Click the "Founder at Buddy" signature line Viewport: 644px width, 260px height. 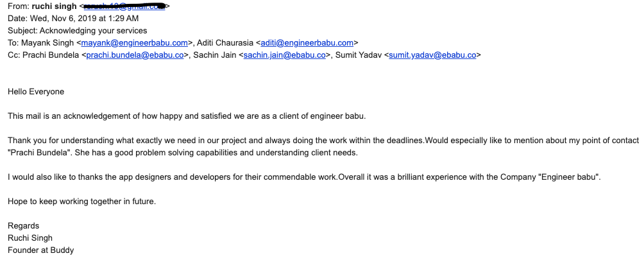click(40, 250)
